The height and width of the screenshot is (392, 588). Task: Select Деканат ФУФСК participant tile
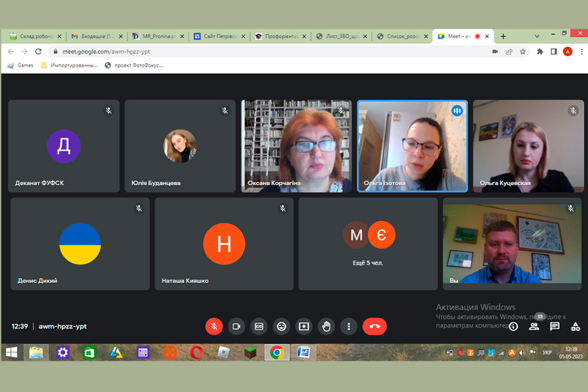coord(64,146)
